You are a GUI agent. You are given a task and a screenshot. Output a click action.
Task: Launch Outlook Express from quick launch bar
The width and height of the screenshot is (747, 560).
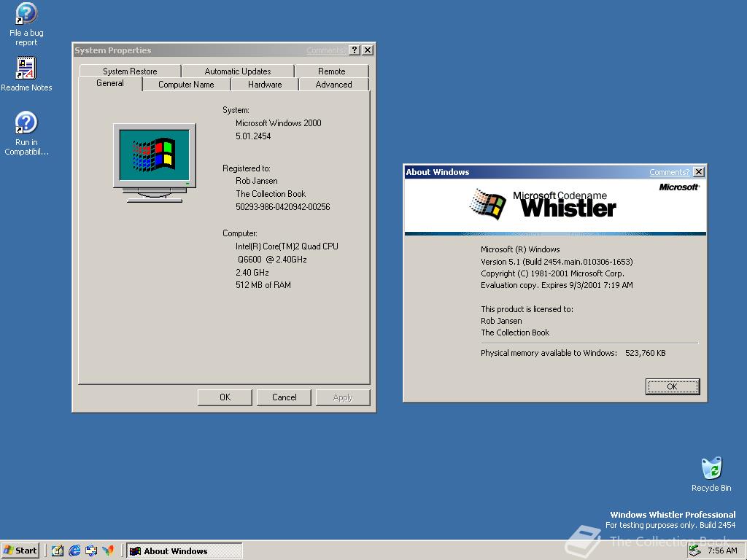pyautogui.click(x=91, y=551)
